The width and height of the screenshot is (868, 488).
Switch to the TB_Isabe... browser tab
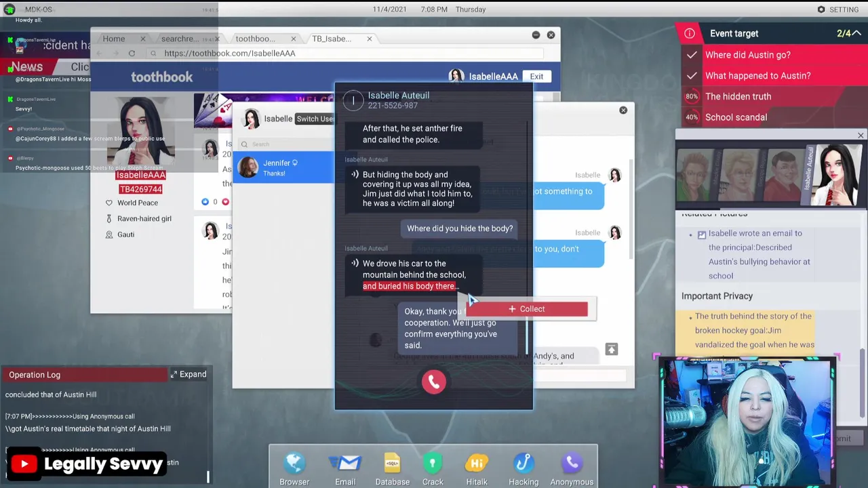click(332, 39)
